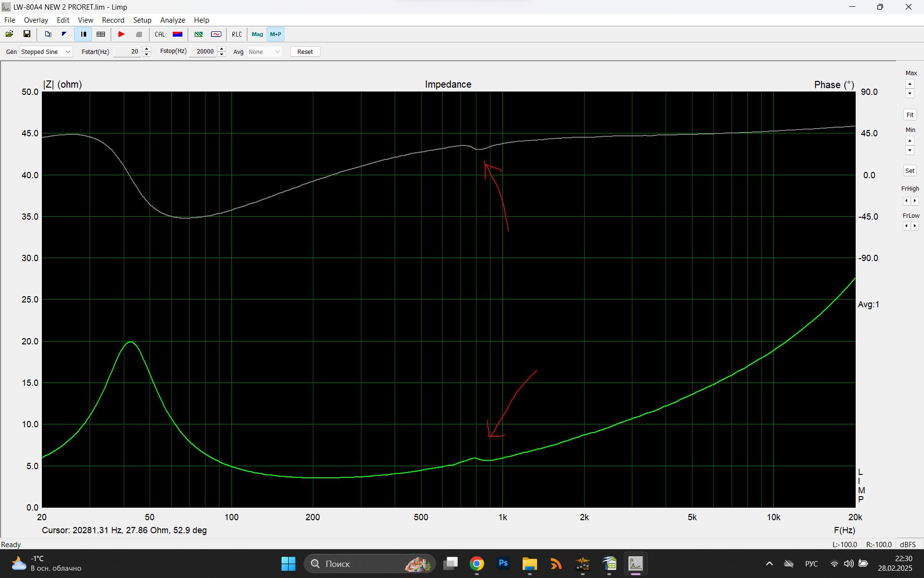Screen dimensions: 924x578
Task: Click the Fit button on right panel
Action: click(910, 115)
